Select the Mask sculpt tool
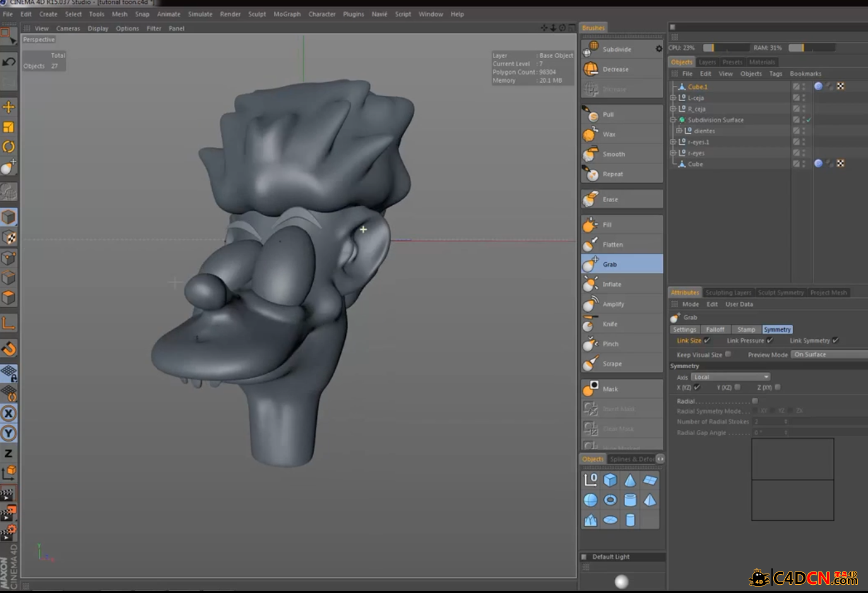Screen dimensions: 868x593 [x=622, y=389]
